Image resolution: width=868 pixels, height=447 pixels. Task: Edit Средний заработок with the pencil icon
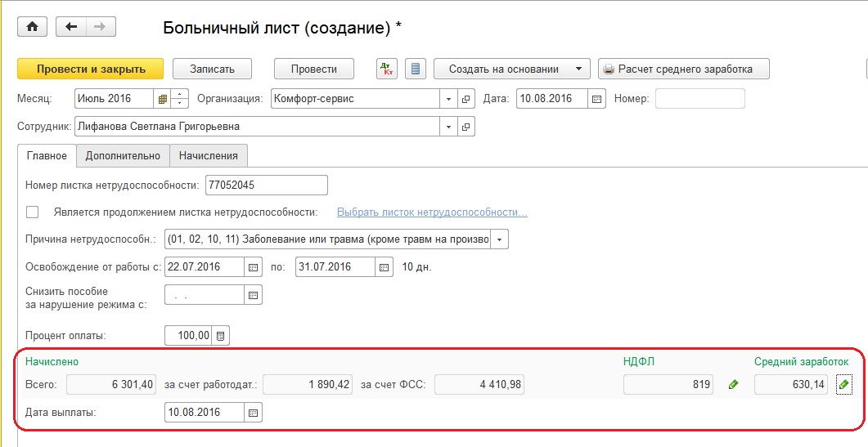(x=843, y=385)
